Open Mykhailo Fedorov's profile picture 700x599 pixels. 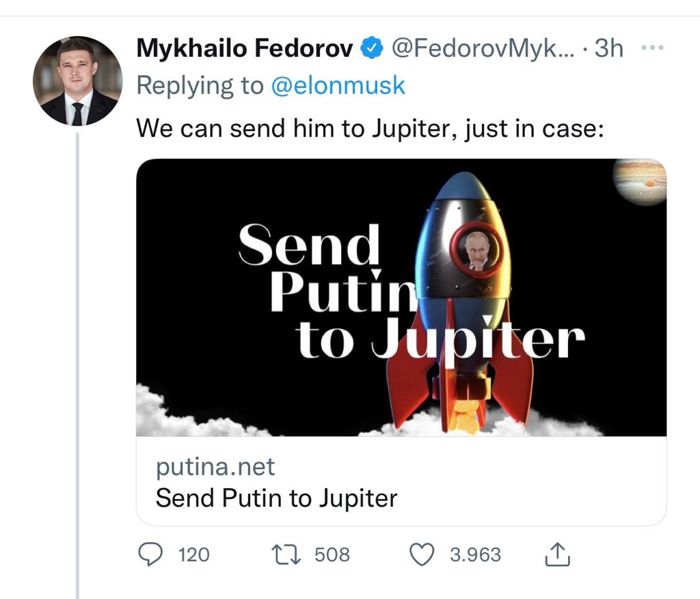tap(77, 81)
